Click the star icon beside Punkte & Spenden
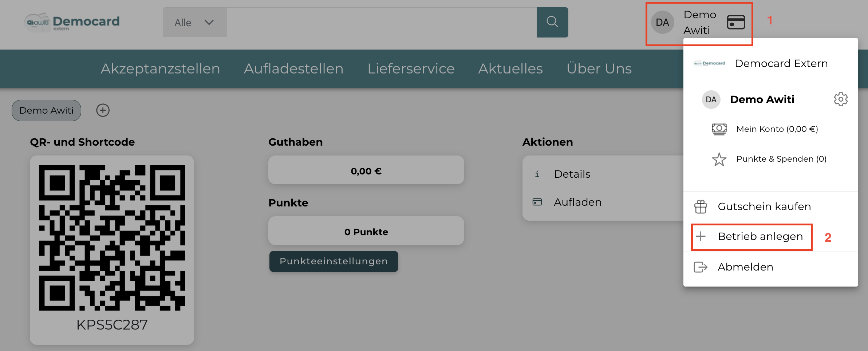This screenshot has height=351, width=868. [719, 159]
